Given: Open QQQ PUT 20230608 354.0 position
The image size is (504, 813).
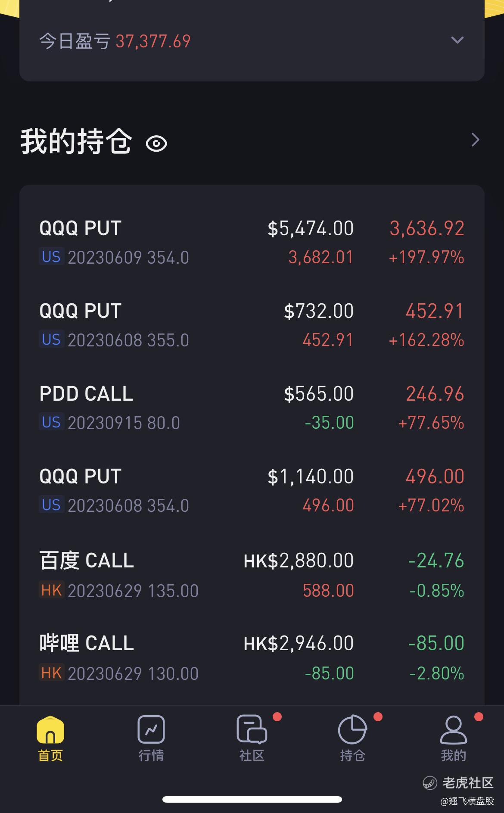Looking at the screenshot, I should 252,491.
